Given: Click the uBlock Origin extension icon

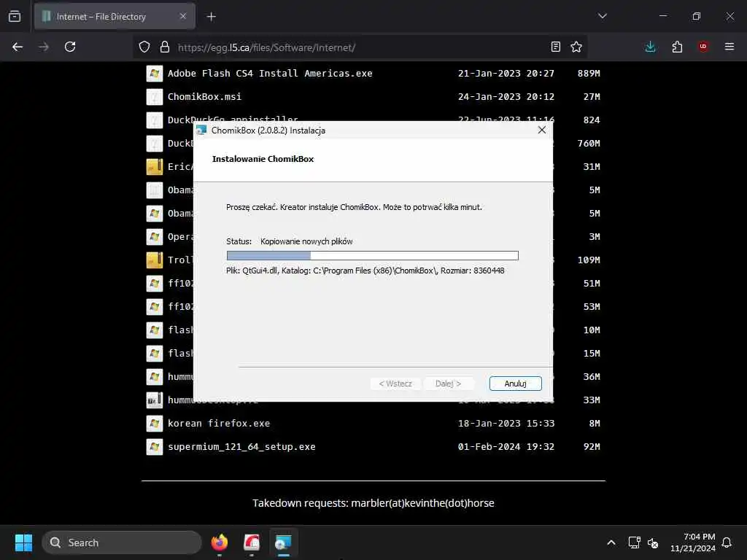Looking at the screenshot, I should [x=703, y=47].
